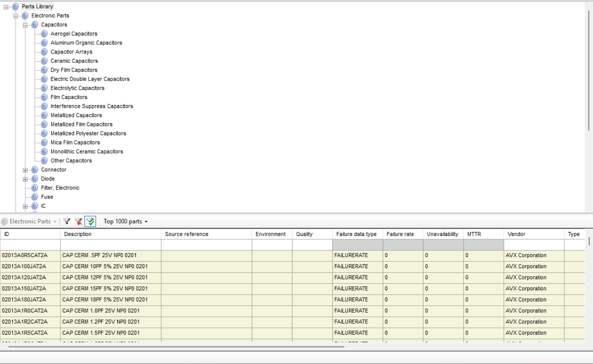Select row 02013A150JAT2A in the table
593x364 pixels.
click(x=292, y=289)
